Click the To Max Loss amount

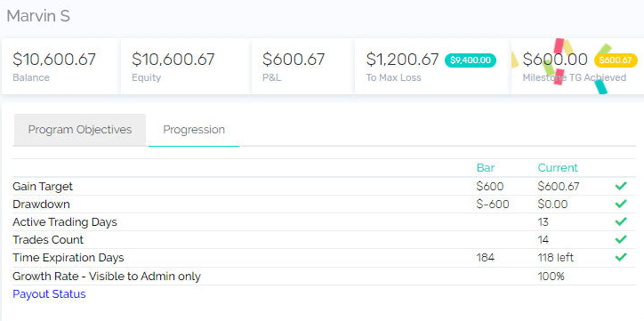point(402,60)
